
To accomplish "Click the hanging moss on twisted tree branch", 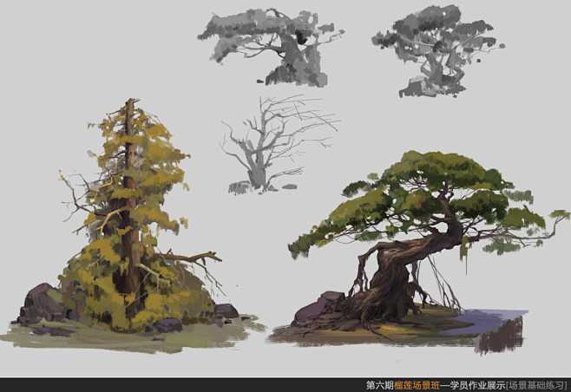I will pos(465,255).
